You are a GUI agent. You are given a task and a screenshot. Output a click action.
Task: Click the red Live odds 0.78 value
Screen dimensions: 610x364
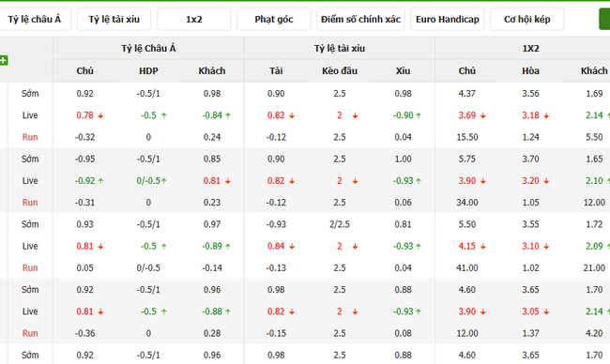click(84, 115)
